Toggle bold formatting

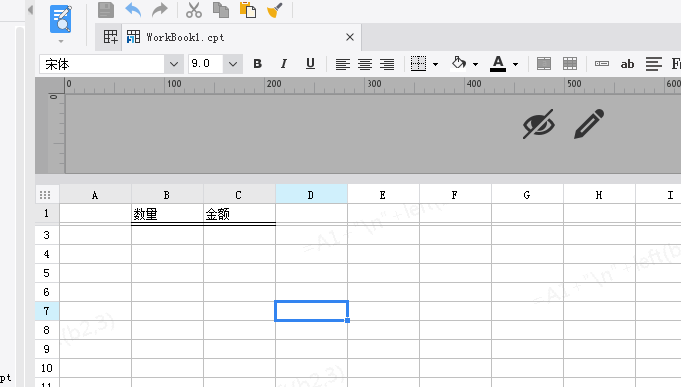[x=258, y=64]
